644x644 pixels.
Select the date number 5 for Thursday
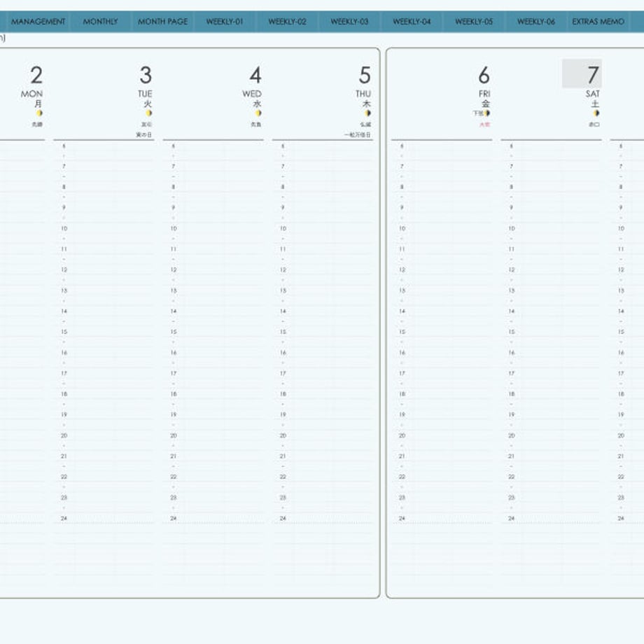[365, 75]
